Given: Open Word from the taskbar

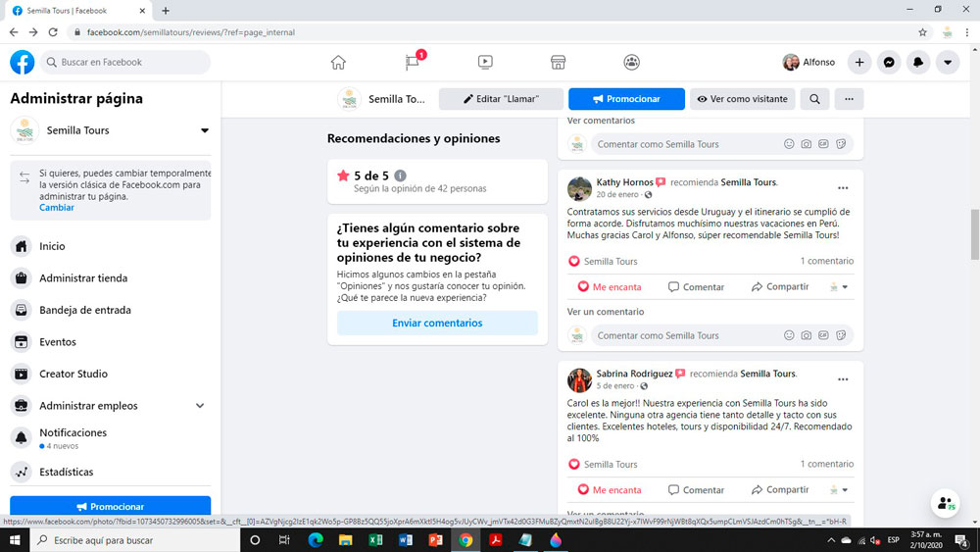Looking at the screenshot, I should (406, 540).
